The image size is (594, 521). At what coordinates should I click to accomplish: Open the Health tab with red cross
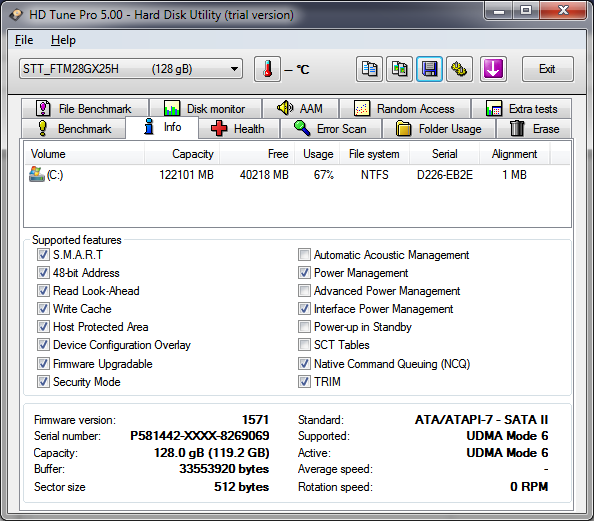[239, 129]
